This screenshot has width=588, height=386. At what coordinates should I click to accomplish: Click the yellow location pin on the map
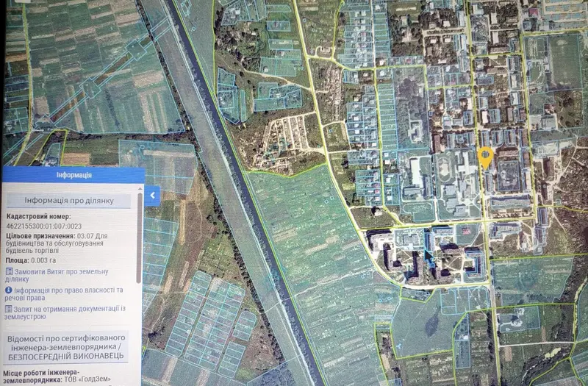[486, 157]
